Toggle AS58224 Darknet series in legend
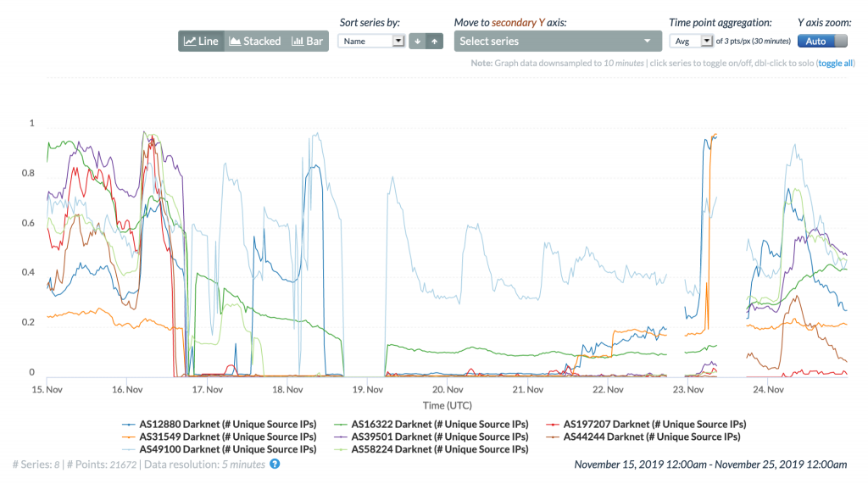 431,449
